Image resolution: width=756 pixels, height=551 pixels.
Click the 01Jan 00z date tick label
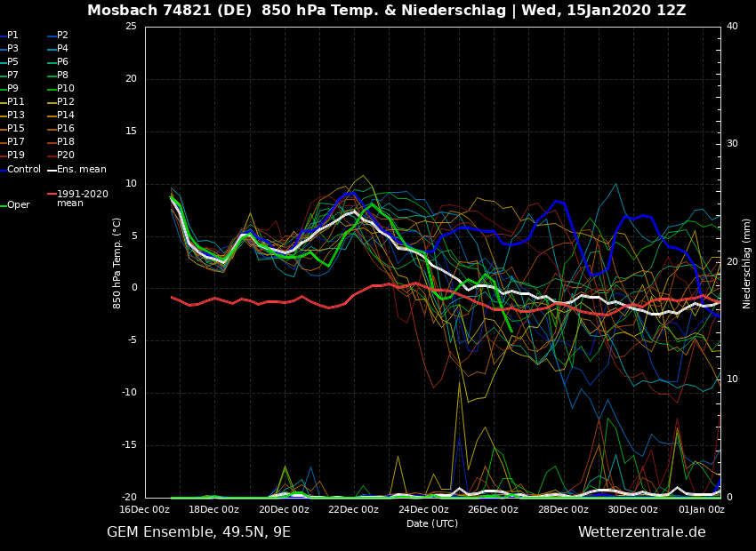point(702,510)
